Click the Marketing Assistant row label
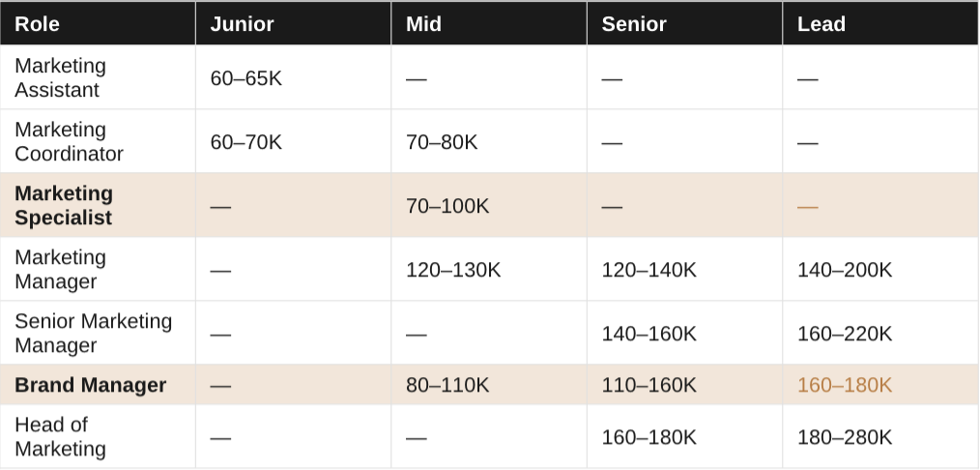The height and width of the screenshot is (470, 980). pyautogui.click(x=98, y=77)
